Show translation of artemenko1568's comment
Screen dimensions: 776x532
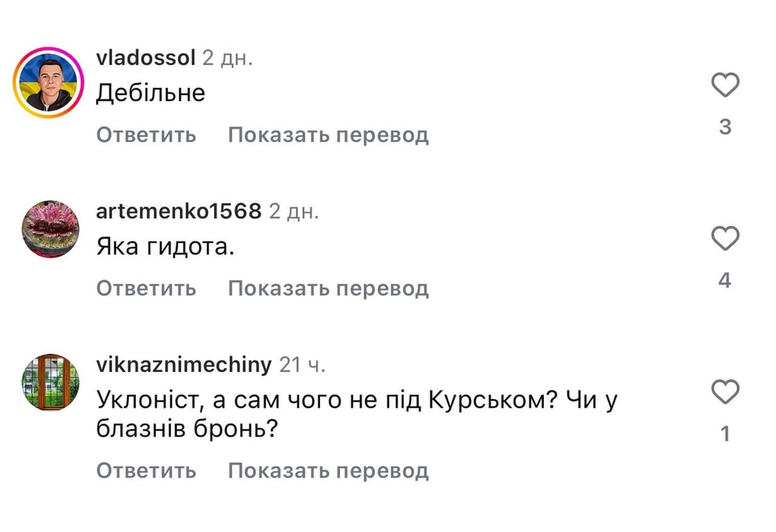click(330, 288)
